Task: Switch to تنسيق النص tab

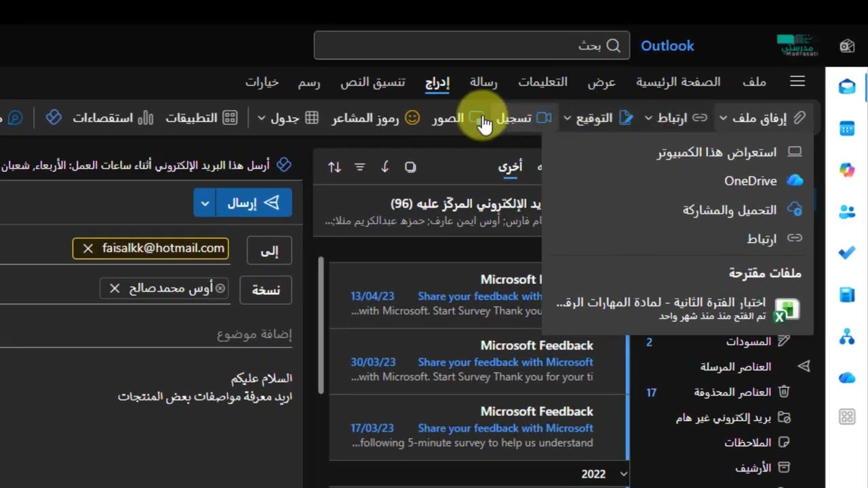Action: click(373, 82)
